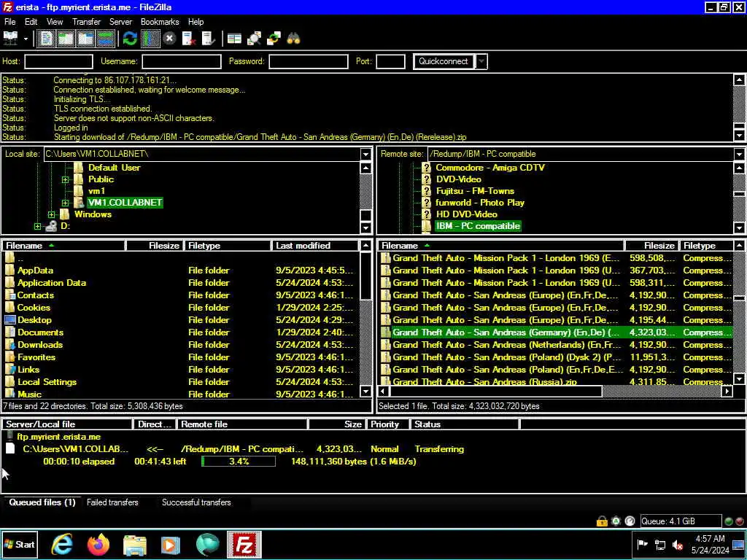Select Fujitsu - FM-Towns remote folder

(475, 191)
